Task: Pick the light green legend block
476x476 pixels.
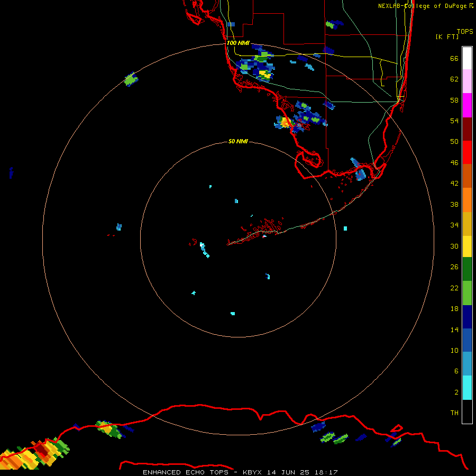Action: (467, 293)
